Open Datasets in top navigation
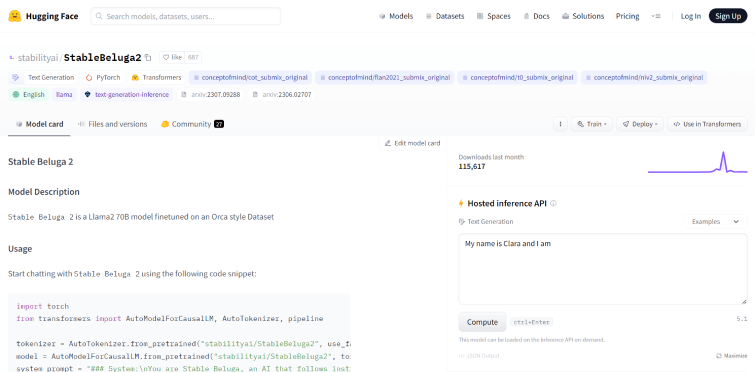This screenshot has width=755, height=372. 445,16
